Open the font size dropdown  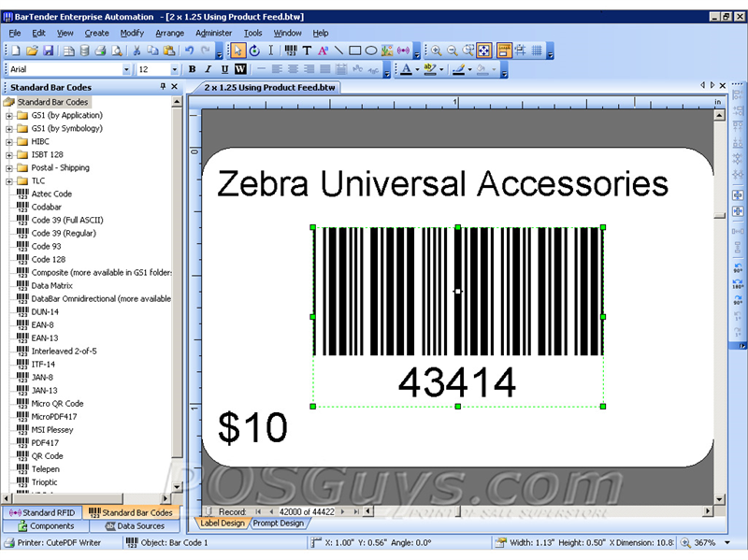[x=174, y=69]
